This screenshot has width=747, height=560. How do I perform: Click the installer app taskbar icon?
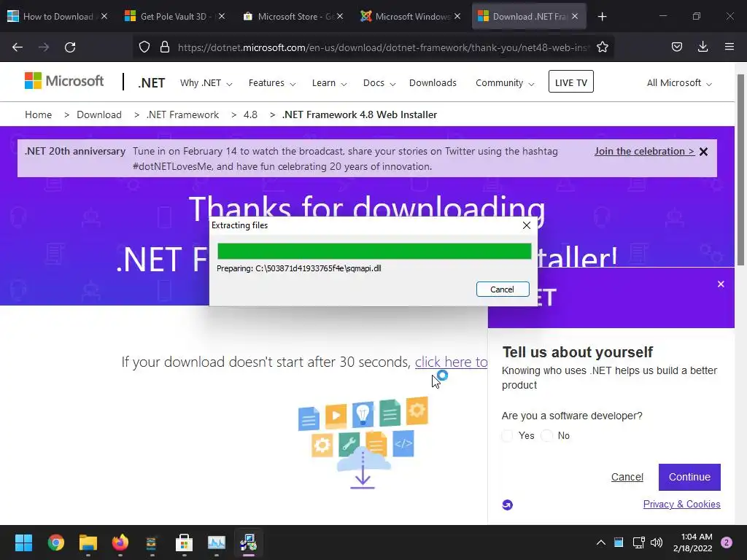click(x=248, y=542)
